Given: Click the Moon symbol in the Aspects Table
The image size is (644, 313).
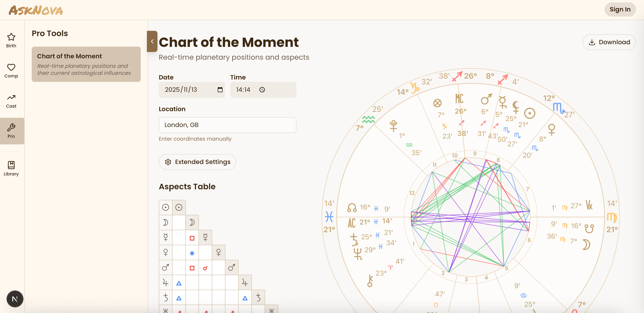Looking at the screenshot, I should (x=166, y=222).
